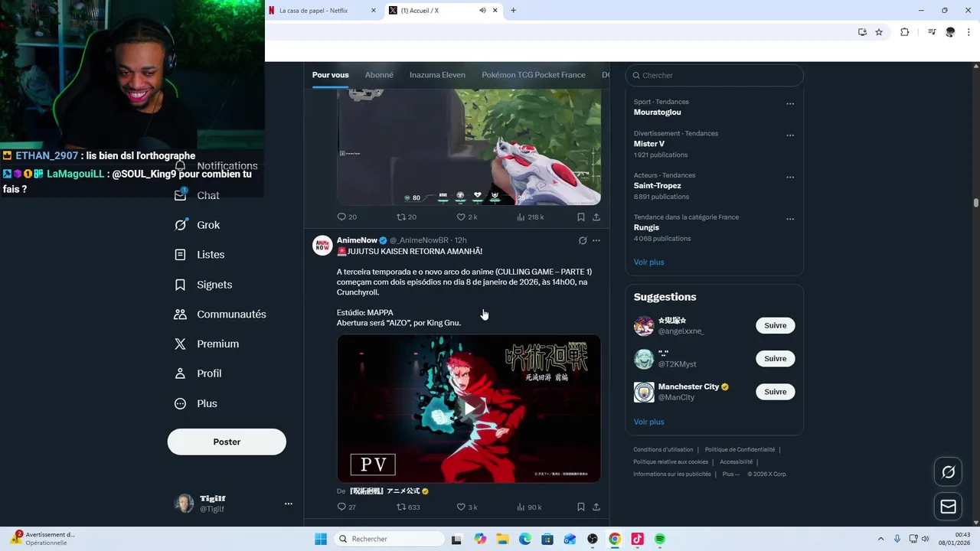Reply to the game clip post with 20 replies
This screenshot has width=980, height=551.
coord(347,217)
